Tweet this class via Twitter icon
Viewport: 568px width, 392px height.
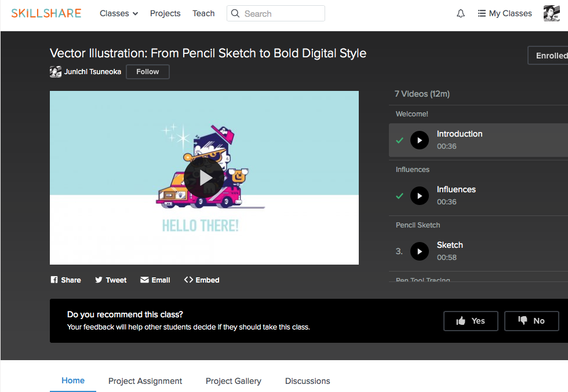(99, 280)
